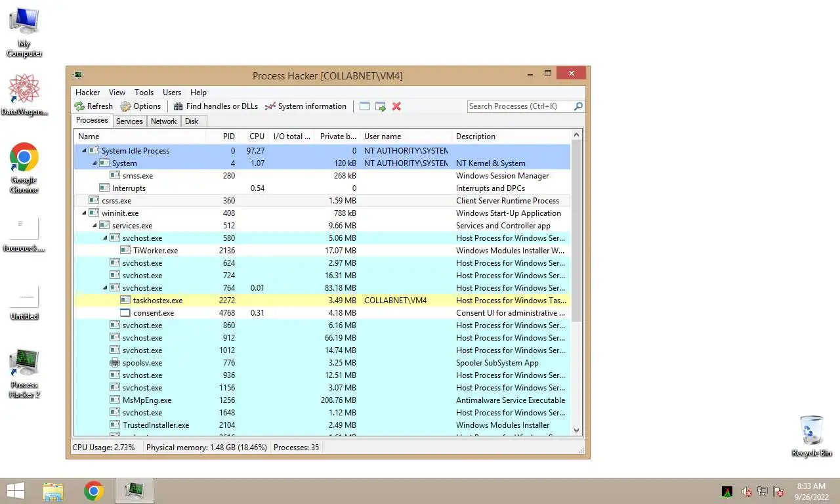Switch to the Services tab
The width and height of the screenshot is (840, 504).
click(129, 121)
